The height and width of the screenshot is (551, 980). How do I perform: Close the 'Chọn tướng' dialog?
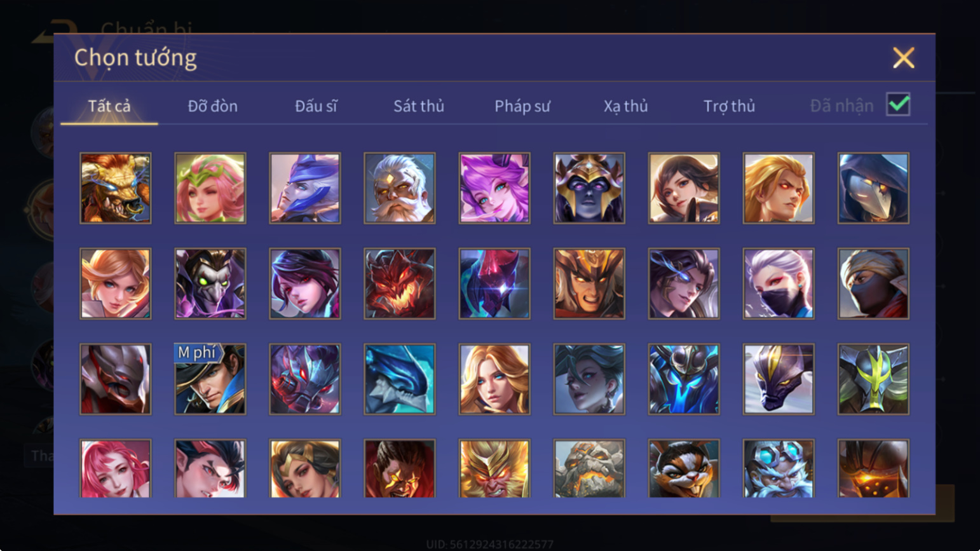coord(903,58)
